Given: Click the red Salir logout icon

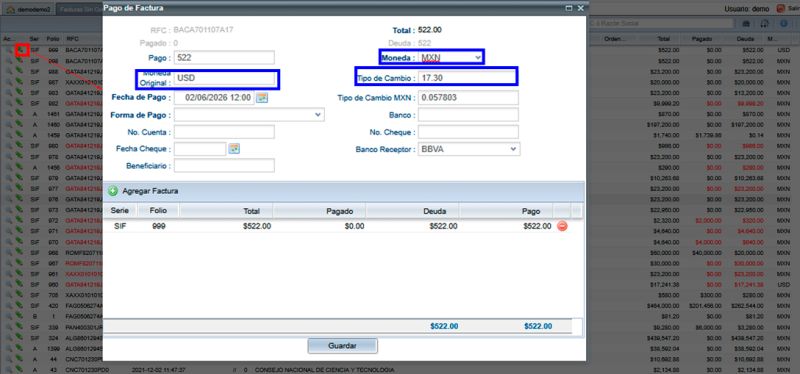Looking at the screenshot, I should pos(781,9).
